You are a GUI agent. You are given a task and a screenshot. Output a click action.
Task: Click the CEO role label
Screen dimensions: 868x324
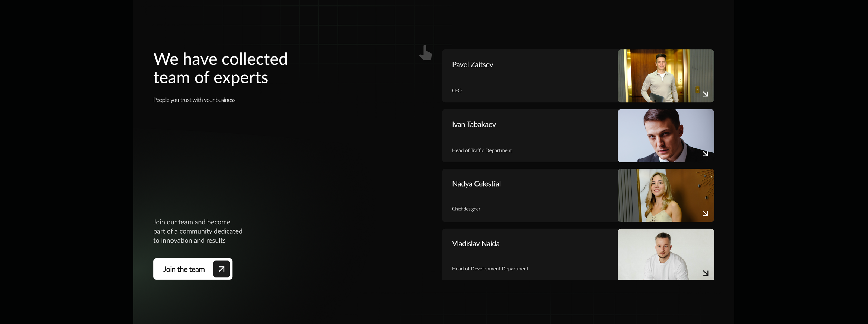(x=457, y=90)
